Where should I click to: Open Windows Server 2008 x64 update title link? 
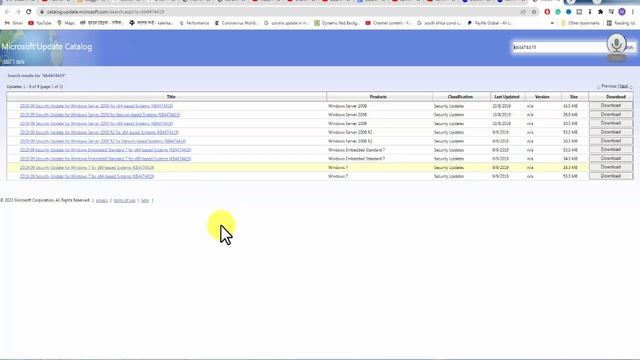96,106
